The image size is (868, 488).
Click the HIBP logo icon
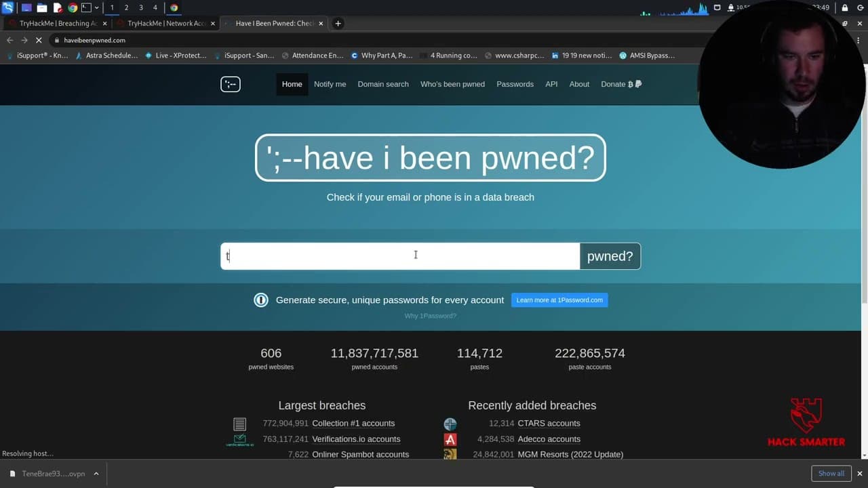pyautogui.click(x=231, y=84)
